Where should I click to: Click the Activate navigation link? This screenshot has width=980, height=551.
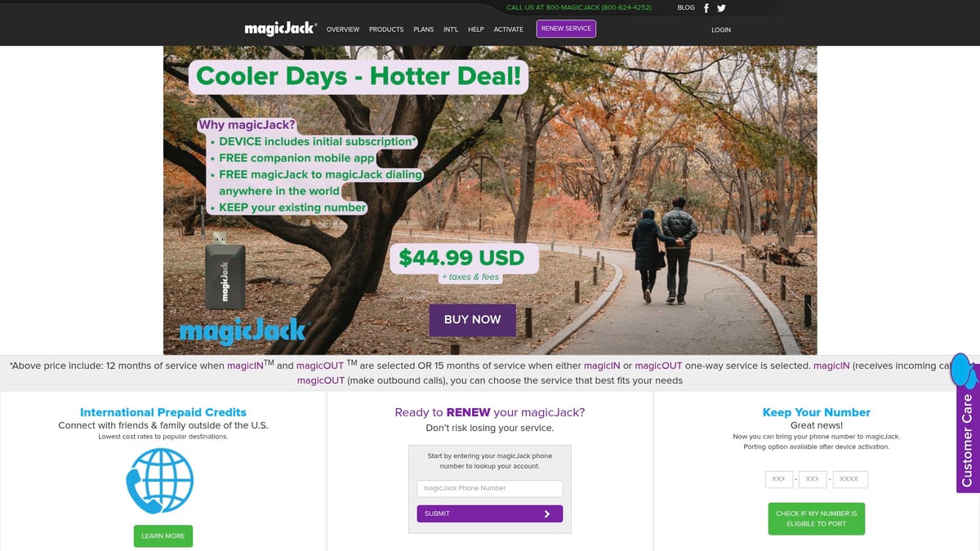click(x=509, y=29)
